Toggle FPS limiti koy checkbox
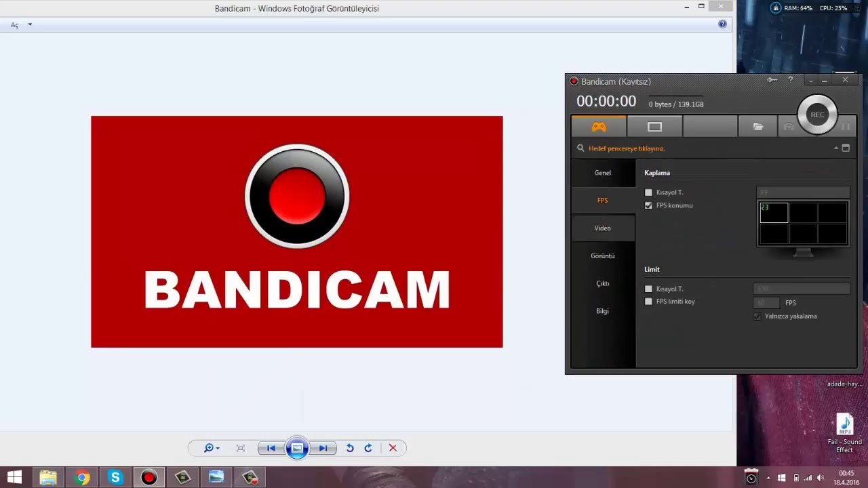The width and height of the screenshot is (868, 488). point(648,302)
